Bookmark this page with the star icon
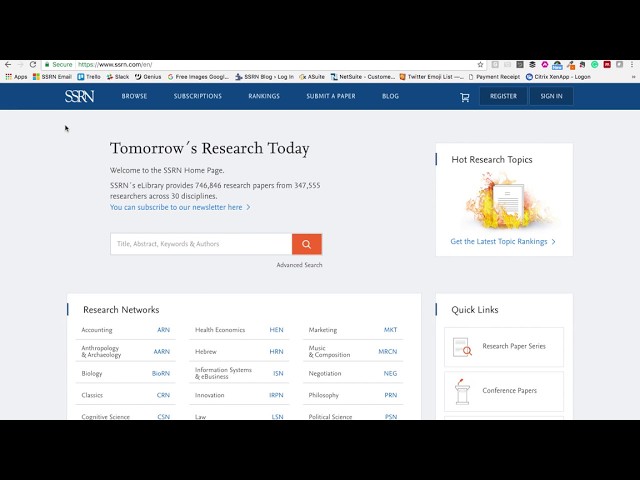 [x=480, y=64]
